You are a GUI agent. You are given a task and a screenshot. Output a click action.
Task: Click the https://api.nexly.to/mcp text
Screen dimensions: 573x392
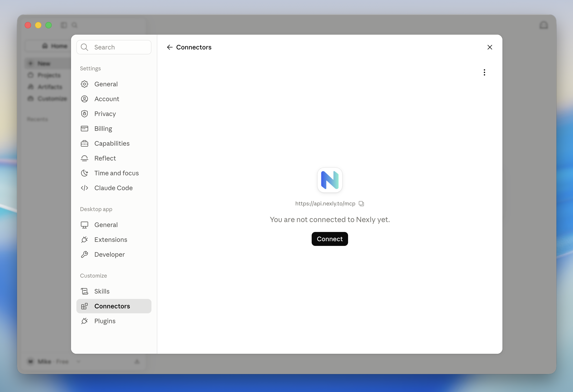point(325,203)
